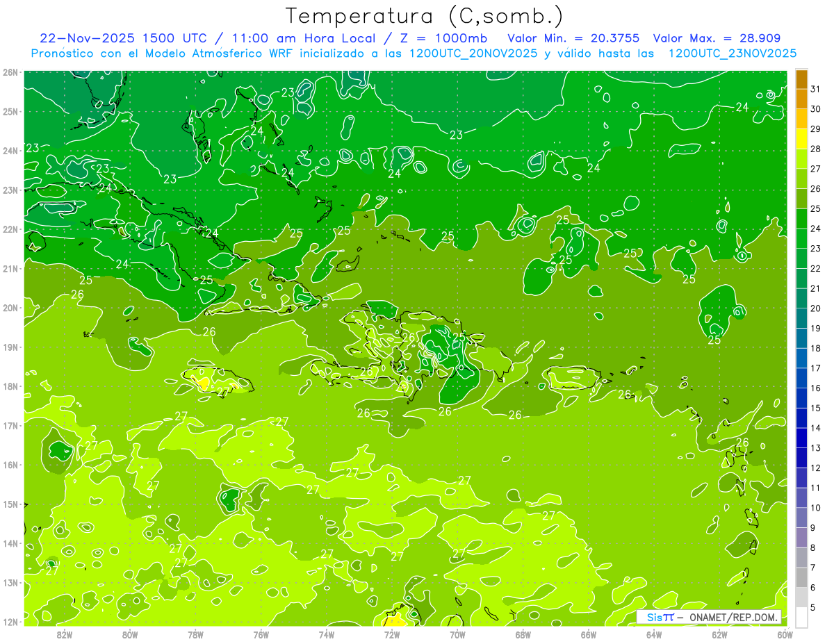Click the "17N" latitude tick label

[11, 425]
